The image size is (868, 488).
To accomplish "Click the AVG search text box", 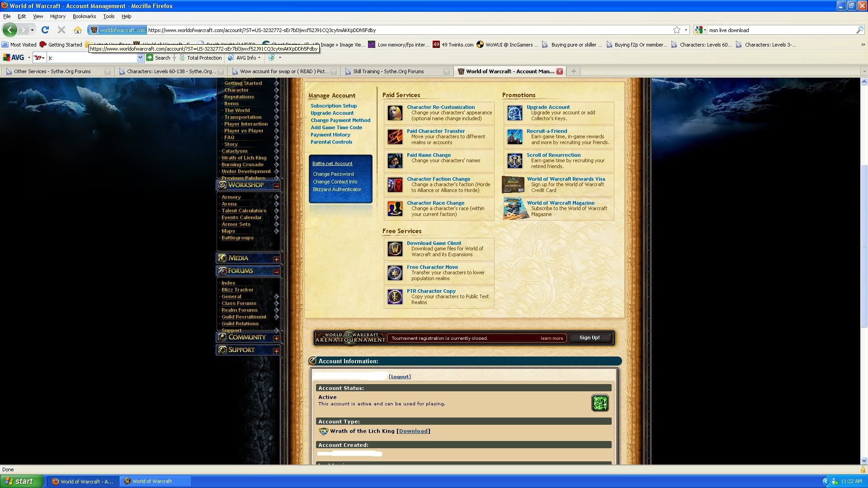I will click(x=92, y=58).
